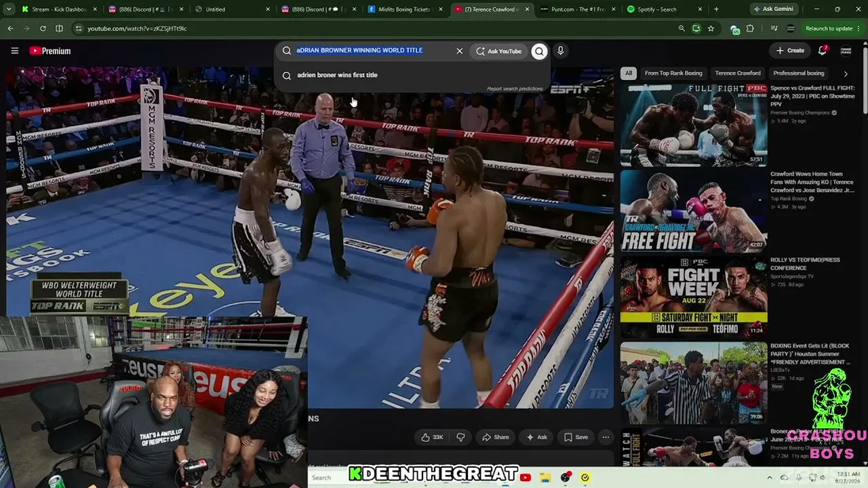Dislike the video with thumbs down
This screenshot has width=868, height=488.
(460, 437)
